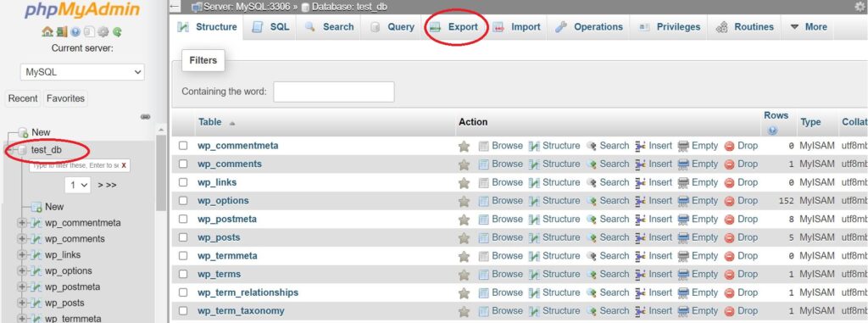Tick the wp_postmeta checkbox

coord(183,219)
